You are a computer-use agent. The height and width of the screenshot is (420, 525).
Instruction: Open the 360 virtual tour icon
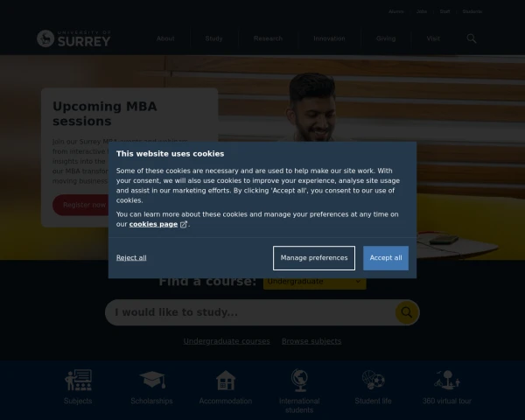[447, 380]
